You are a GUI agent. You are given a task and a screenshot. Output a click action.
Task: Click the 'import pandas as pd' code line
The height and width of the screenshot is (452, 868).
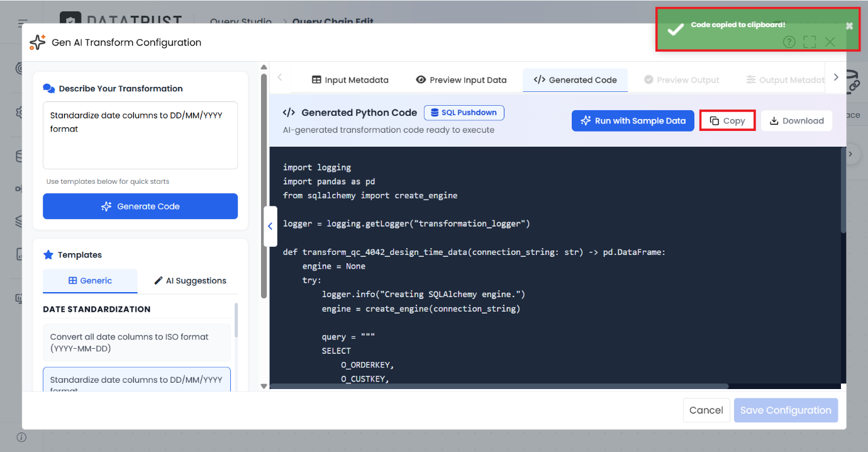[329, 181]
